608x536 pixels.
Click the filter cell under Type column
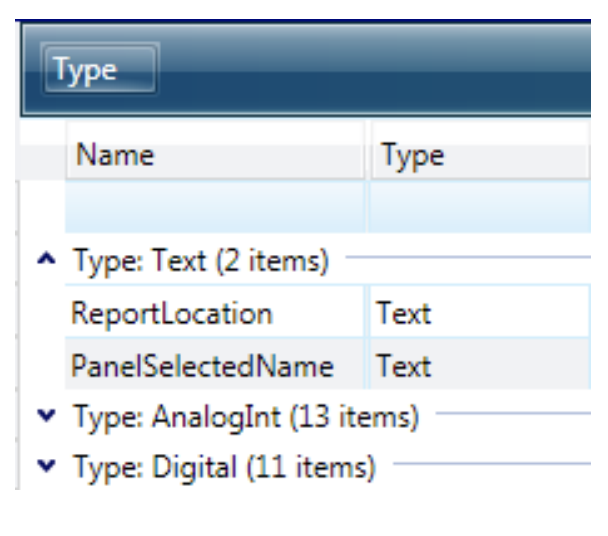(x=478, y=207)
